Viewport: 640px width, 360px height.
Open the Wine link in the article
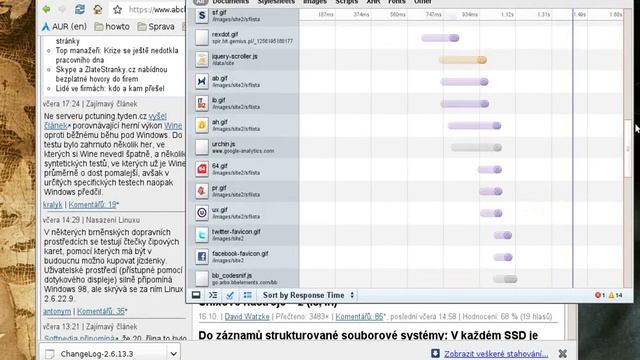pos(173,126)
